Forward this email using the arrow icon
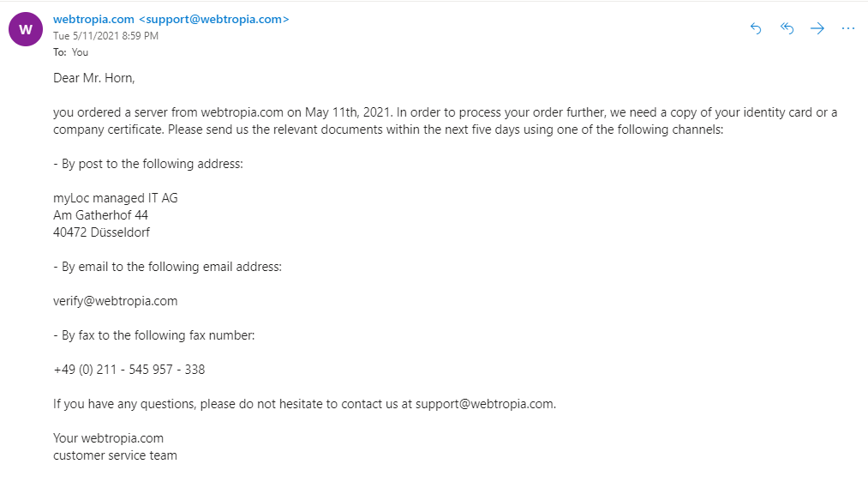This screenshot has height=494, width=868. point(817,28)
